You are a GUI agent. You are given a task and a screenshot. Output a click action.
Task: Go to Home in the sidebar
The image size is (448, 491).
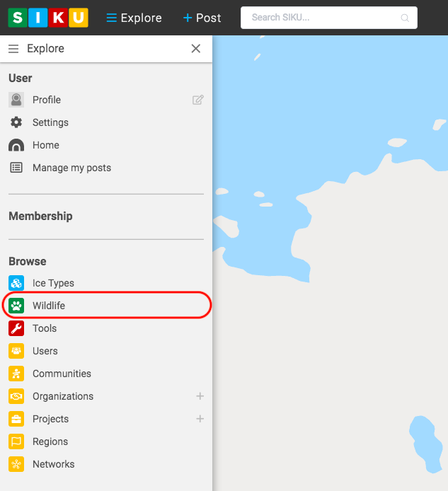tap(45, 145)
